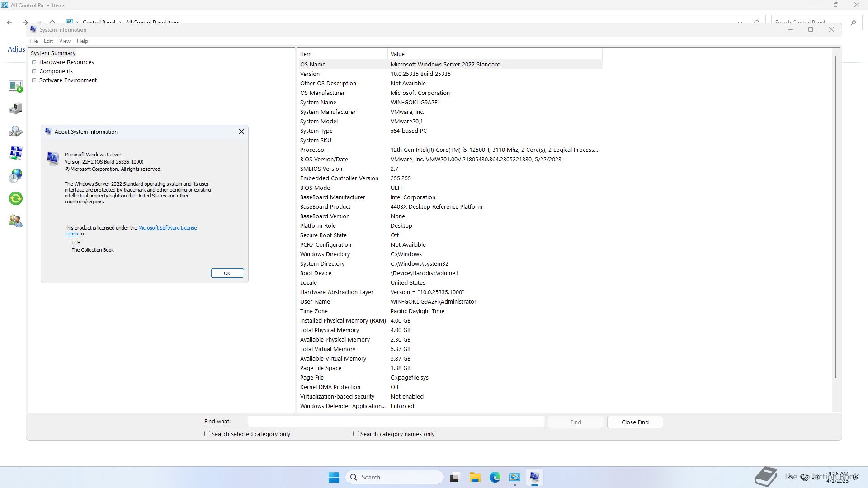Click the Close Find button
This screenshot has width=868, height=488.
point(635,422)
